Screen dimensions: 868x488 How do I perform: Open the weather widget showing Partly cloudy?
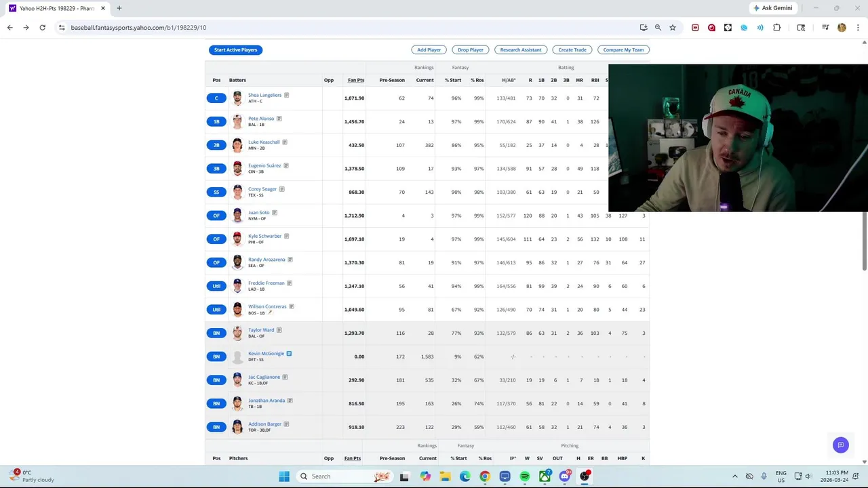[x=33, y=476]
